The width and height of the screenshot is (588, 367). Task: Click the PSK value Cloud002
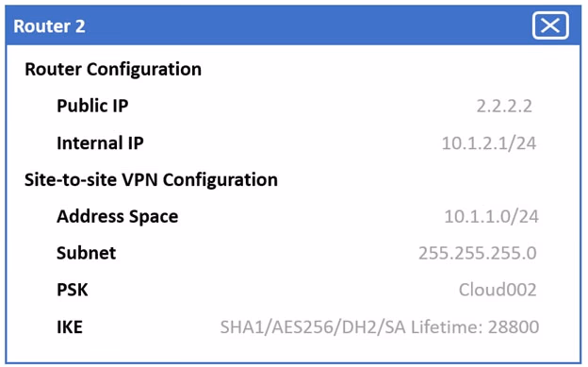coord(498,290)
